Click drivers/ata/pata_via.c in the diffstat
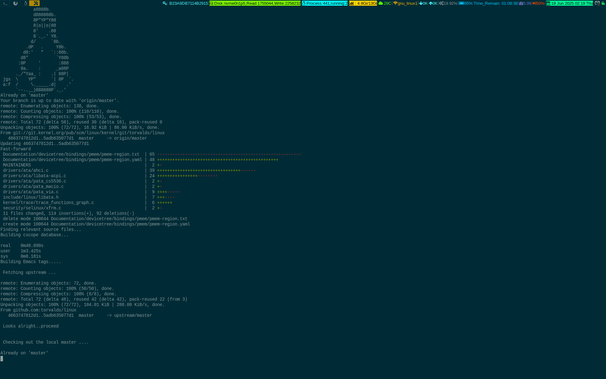This screenshot has width=606, height=379. click(x=31, y=192)
